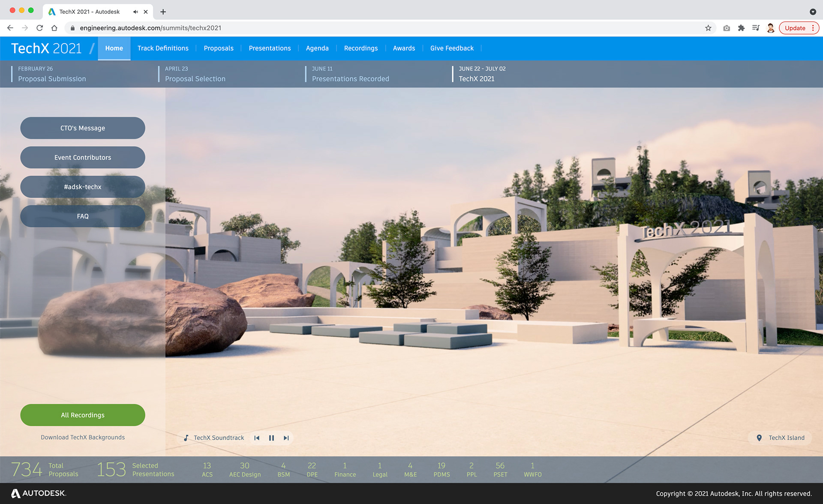This screenshot has height=504, width=823.
Task: Open the extensions puzzle icon
Action: [x=741, y=28]
